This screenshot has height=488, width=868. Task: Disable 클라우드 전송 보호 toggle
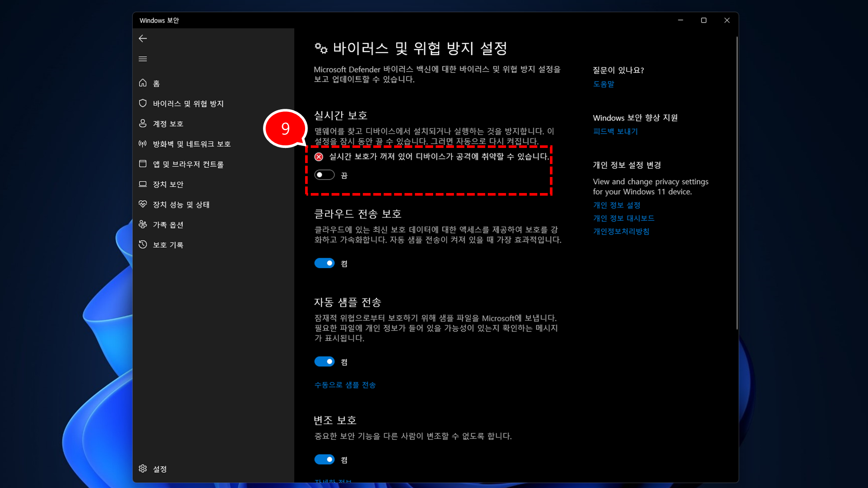pyautogui.click(x=324, y=263)
